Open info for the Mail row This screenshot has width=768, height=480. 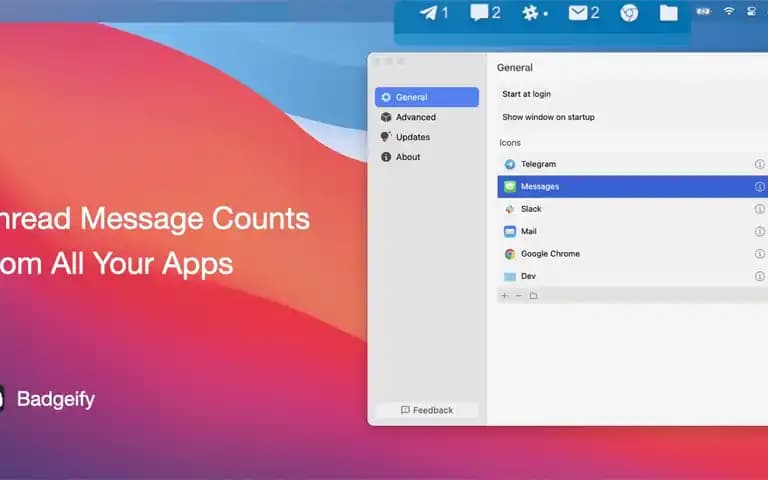point(759,231)
